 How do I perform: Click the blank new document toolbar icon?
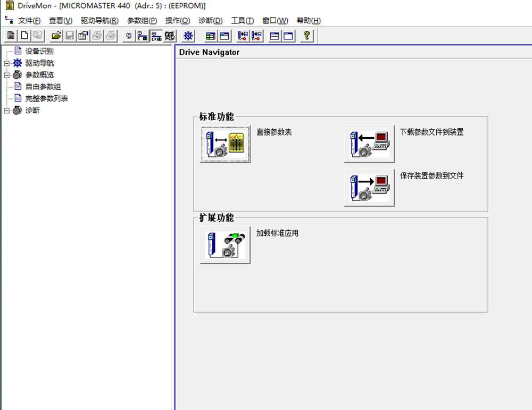coord(24,36)
